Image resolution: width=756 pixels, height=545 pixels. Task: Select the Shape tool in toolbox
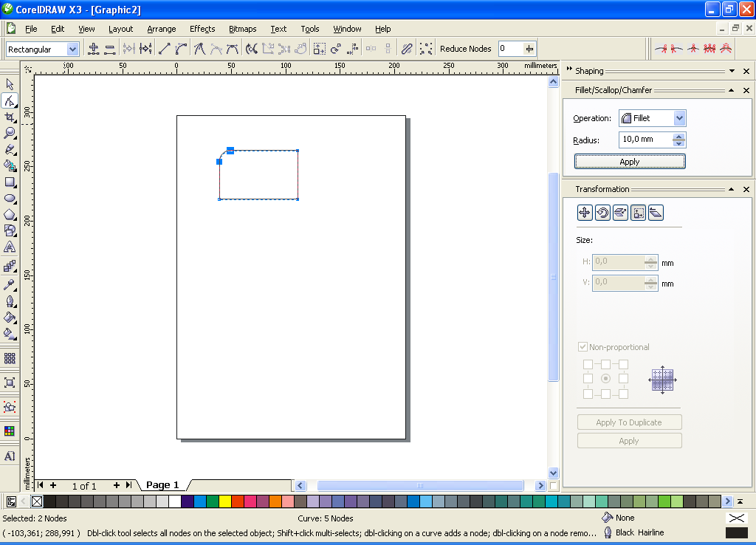coord(10,100)
